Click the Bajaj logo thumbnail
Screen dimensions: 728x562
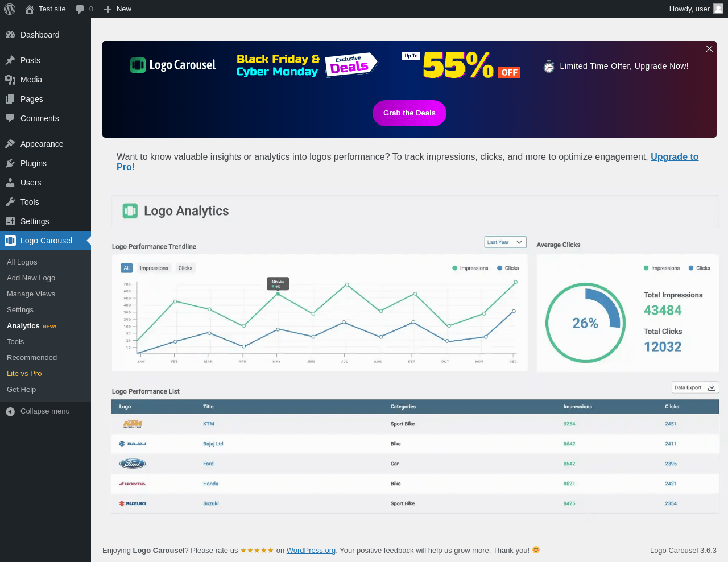133,444
